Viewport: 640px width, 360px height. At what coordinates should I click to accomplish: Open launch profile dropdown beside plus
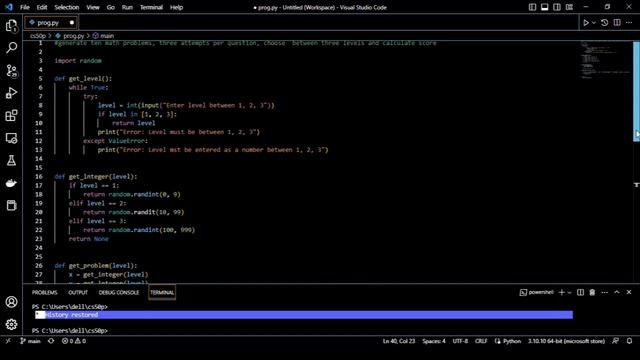pos(569,292)
